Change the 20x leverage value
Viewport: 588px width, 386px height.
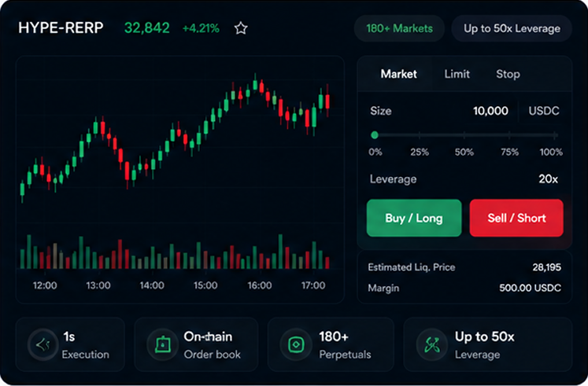point(549,179)
